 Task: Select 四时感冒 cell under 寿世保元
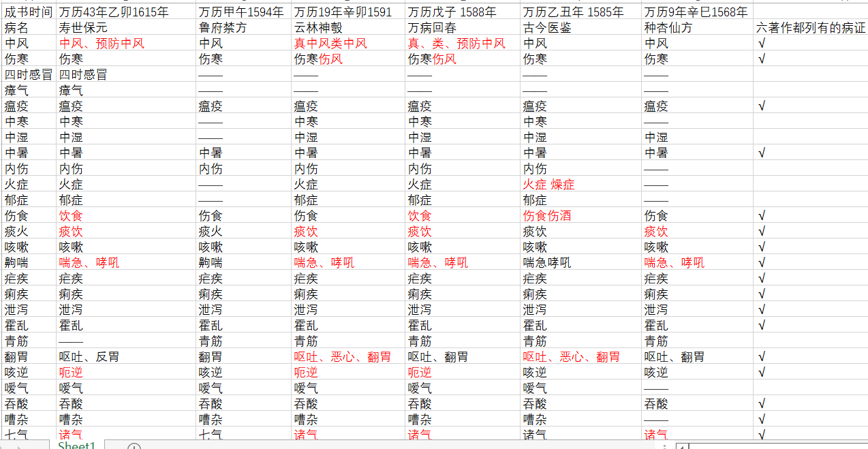(x=126, y=74)
